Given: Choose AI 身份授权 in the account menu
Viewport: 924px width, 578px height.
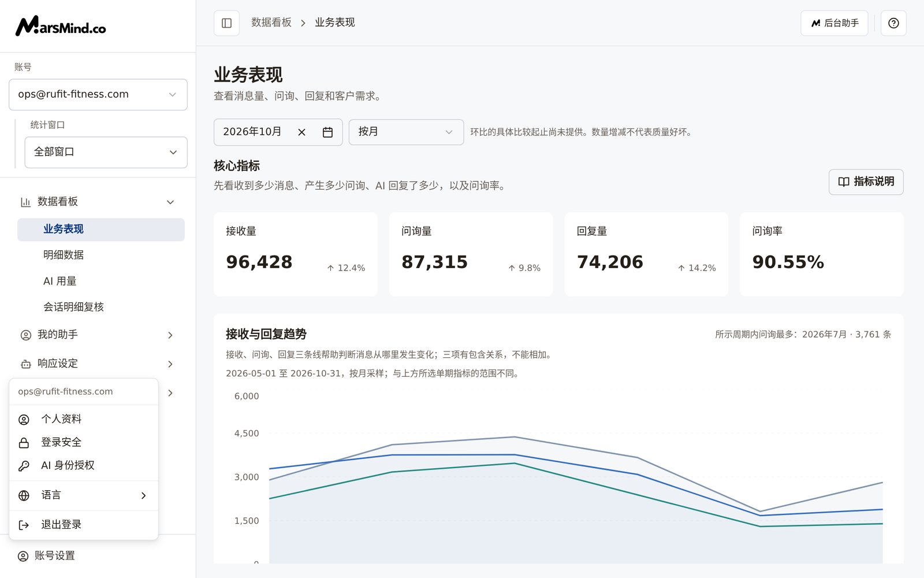Looking at the screenshot, I should pos(84,465).
